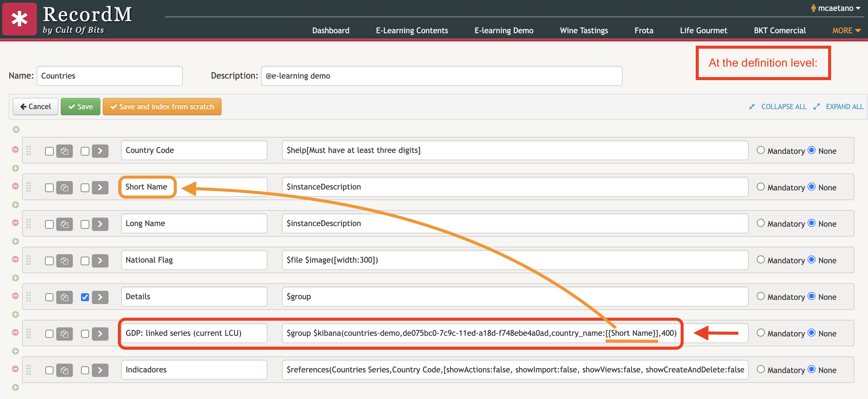Click the green add-field icon above Country Code
The height and width of the screenshot is (399, 868).
pos(16,129)
